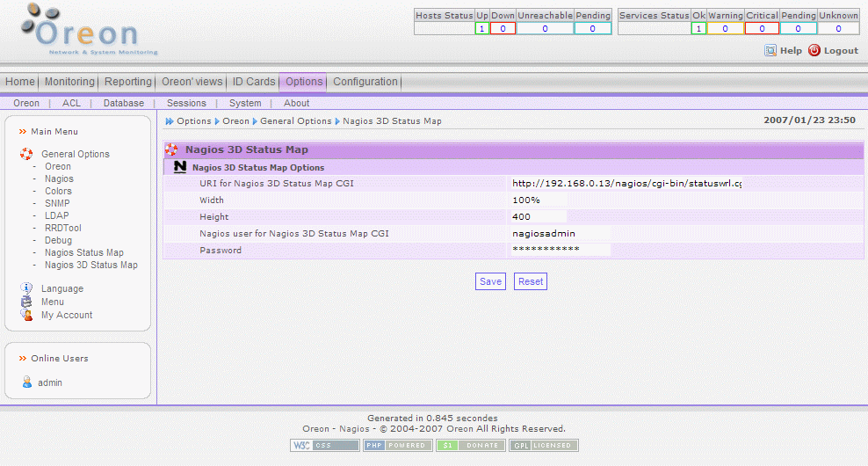Select the About submenu item
This screenshot has width=868, height=466.
coord(297,103)
